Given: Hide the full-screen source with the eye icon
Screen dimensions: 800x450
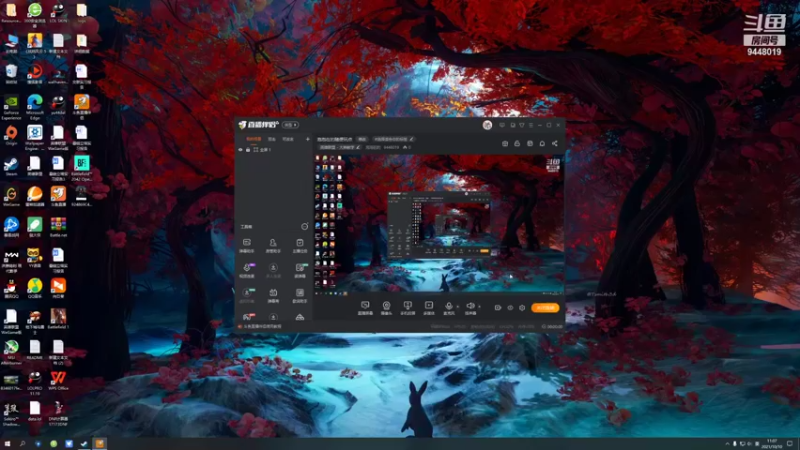Looking at the screenshot, I should pos(241,150).
